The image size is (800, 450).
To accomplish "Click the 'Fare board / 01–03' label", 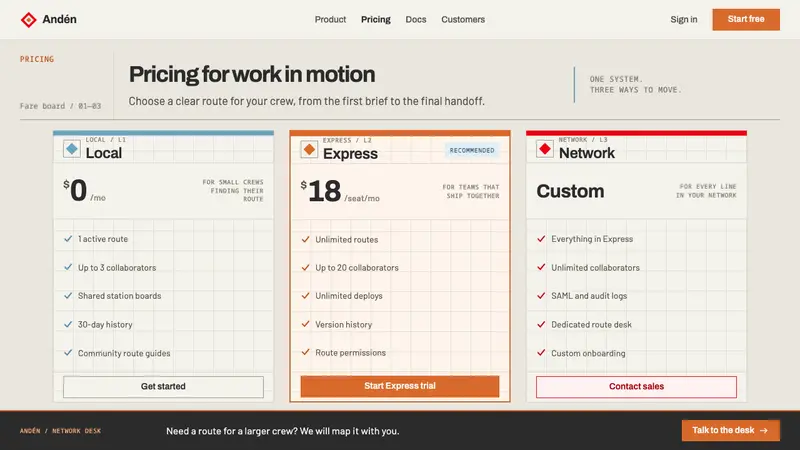I will pos(61,106).
